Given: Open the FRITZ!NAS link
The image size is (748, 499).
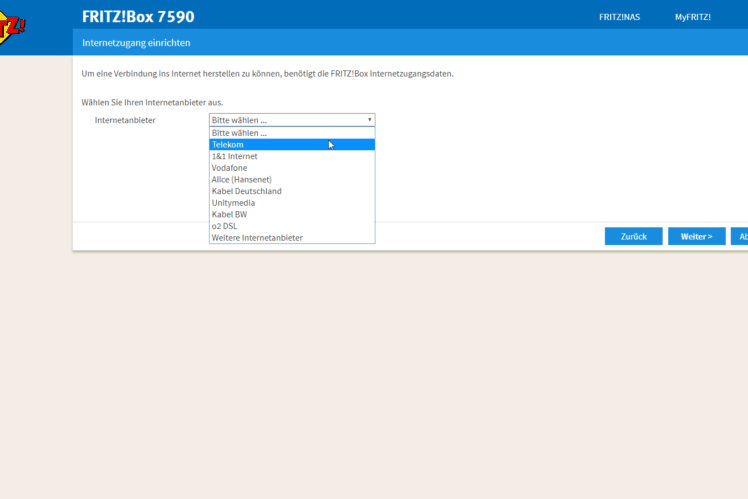Looking at the screenshot, I should tap(619, 17).
